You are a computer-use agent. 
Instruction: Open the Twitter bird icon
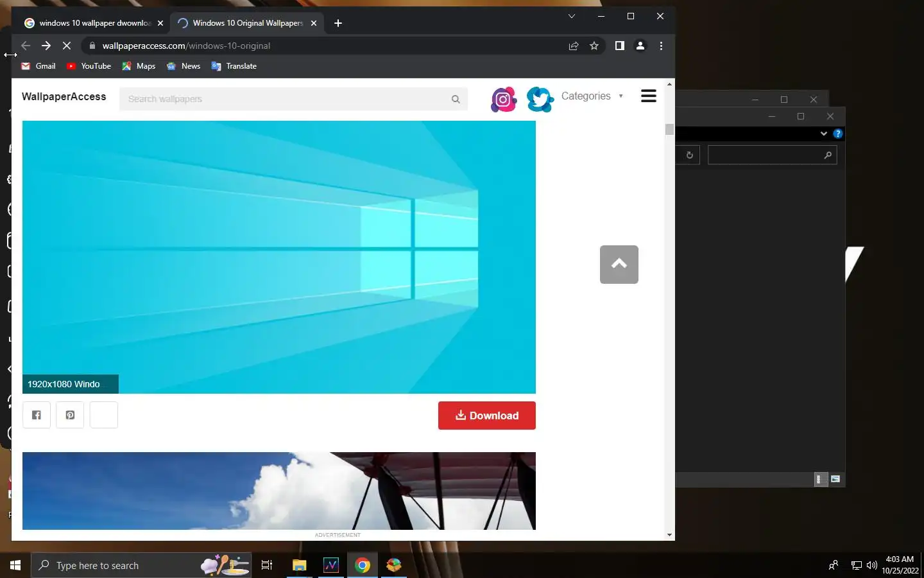540,99
